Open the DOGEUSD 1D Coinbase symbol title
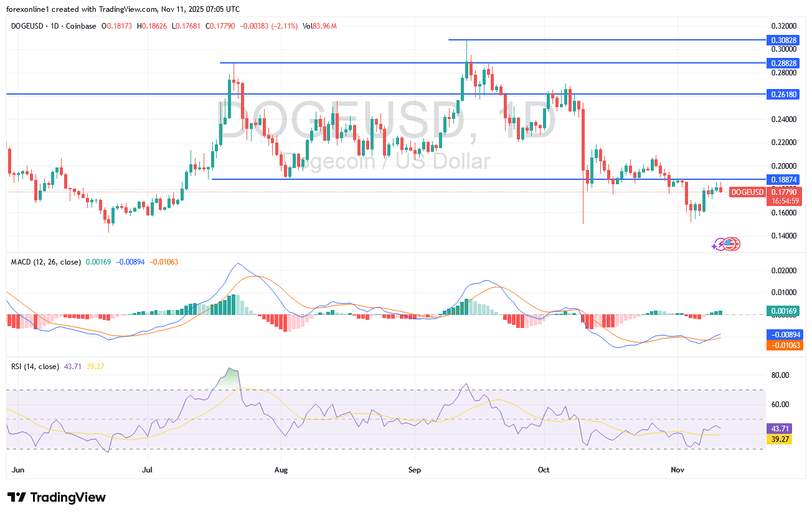Viewport: 812px width, 516px height. [54, 26]
